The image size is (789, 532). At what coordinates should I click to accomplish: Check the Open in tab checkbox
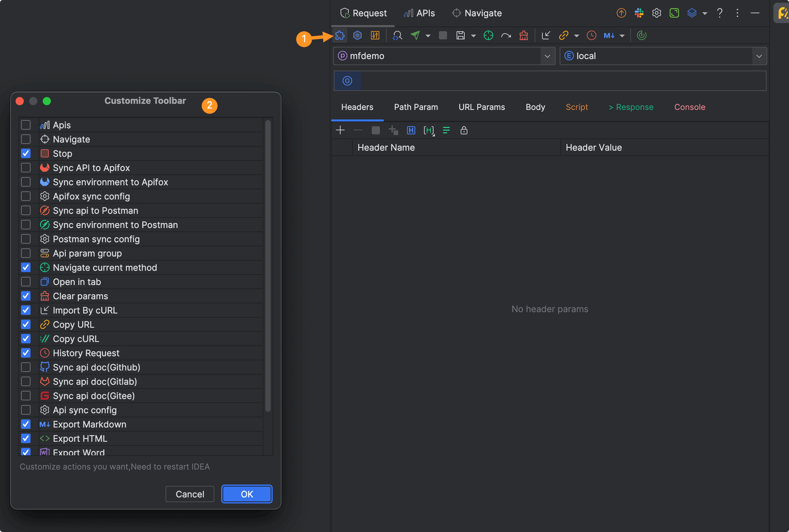[26, 282]
